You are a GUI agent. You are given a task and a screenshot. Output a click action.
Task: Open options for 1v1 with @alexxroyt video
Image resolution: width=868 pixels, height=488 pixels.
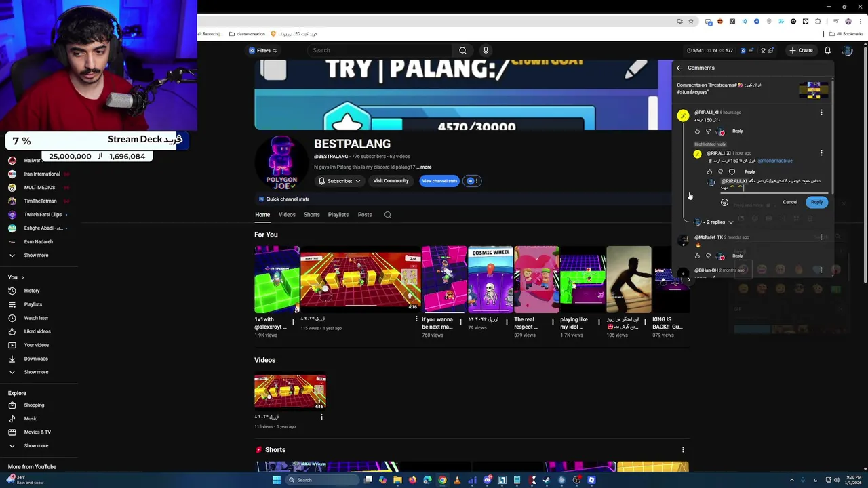(x=294, y=322)
